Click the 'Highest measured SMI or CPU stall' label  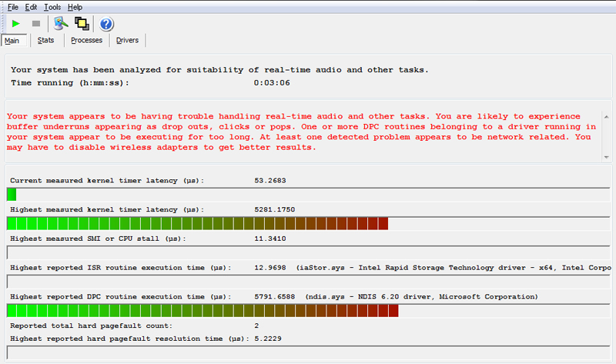[98, 239]
